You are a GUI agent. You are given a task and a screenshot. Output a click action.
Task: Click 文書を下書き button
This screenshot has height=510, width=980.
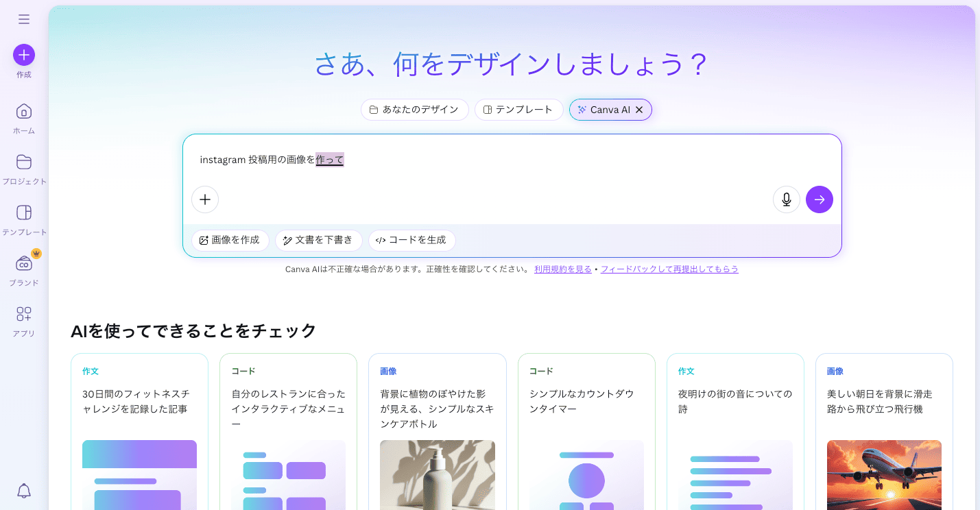319,240
